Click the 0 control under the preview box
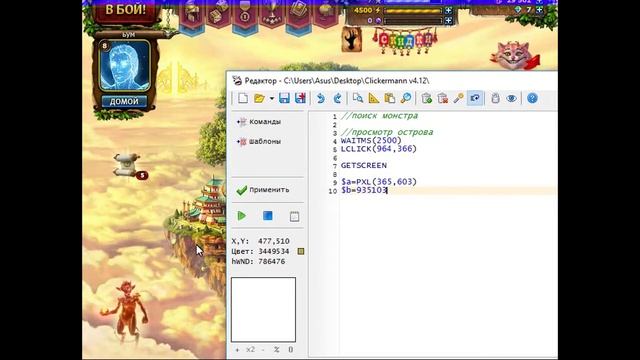Image resolution: width=640 pixels, height=360 pixels. coord(291,350)
